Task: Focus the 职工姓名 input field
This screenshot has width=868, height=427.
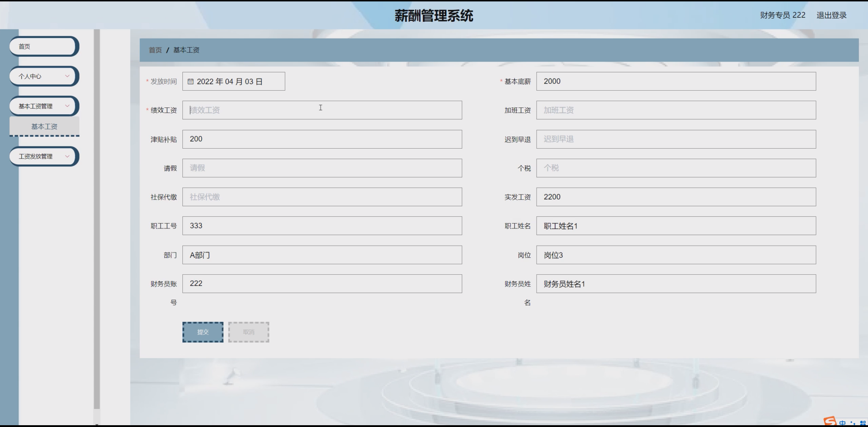Action: 676,226
